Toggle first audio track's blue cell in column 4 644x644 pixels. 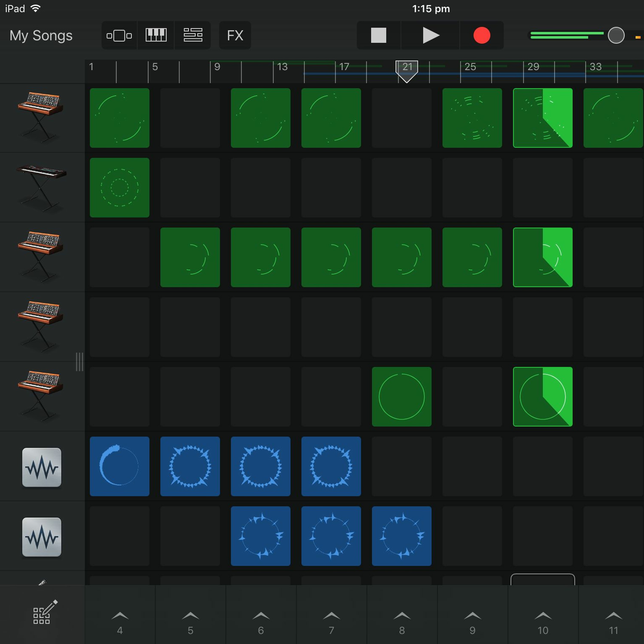(120, 466)
